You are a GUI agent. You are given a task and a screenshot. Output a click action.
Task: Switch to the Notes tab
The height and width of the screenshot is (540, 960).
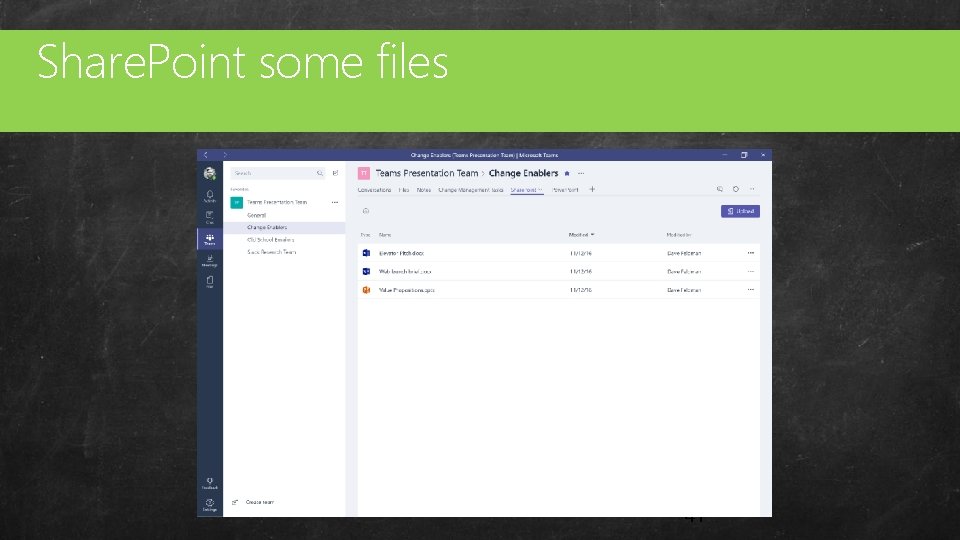click(424, 190)
